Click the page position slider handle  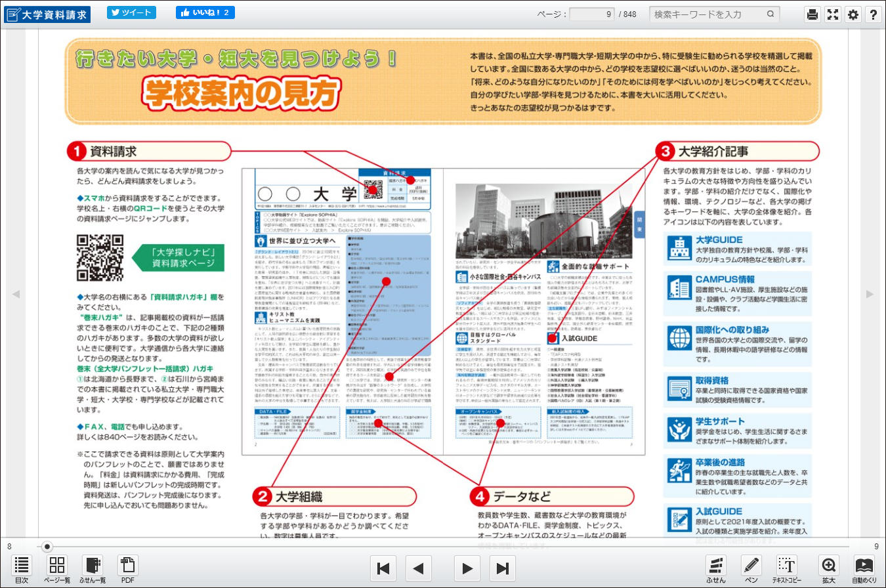pos(47,546)
